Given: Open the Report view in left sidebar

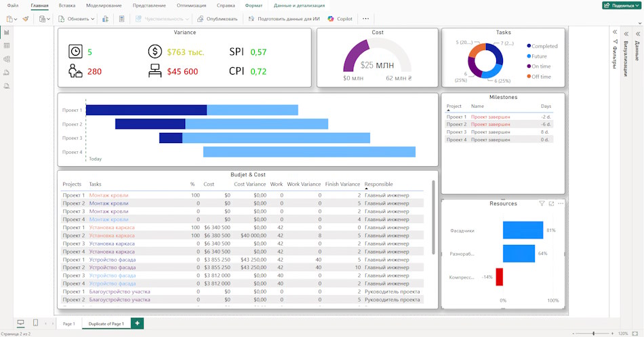Looking at the screenshot, I should click(7, 32).
